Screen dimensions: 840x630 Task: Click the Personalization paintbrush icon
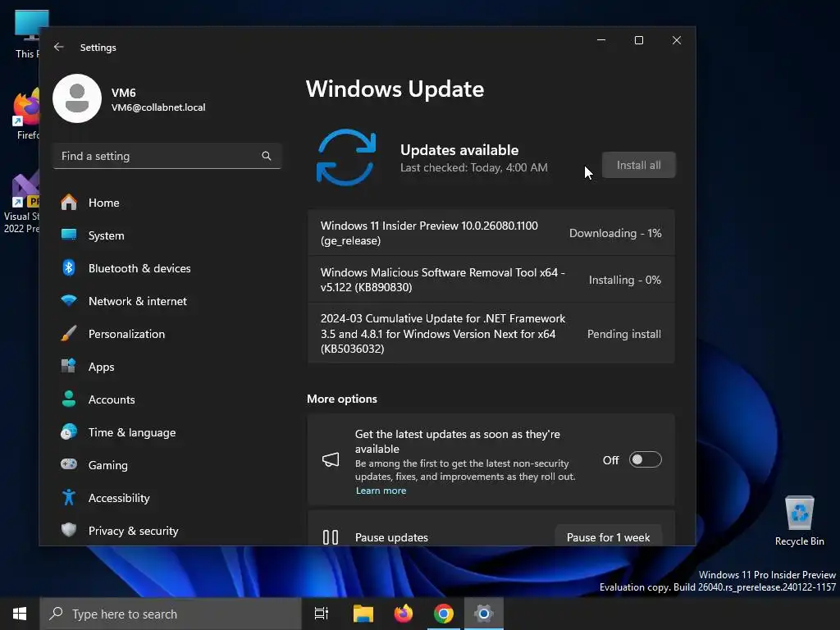(69, 333)
